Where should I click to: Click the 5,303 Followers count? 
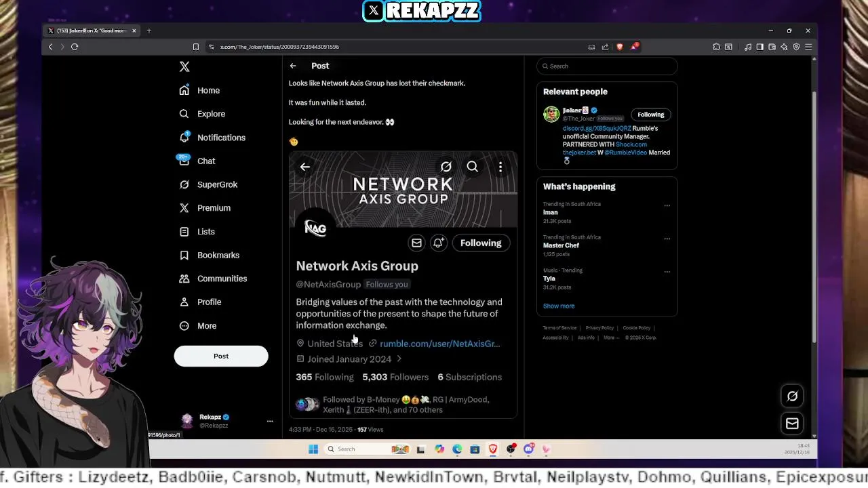click(x=395, y=377)
